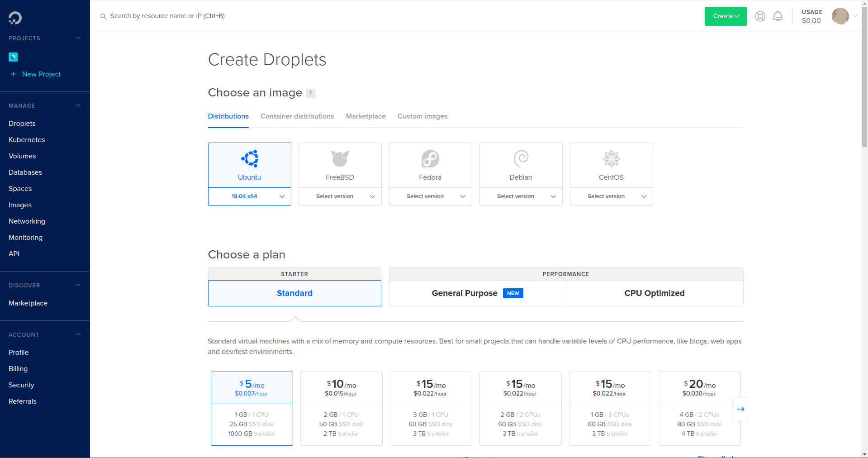Open Images in the sidebar
The image size is (868, 458).
20,205
